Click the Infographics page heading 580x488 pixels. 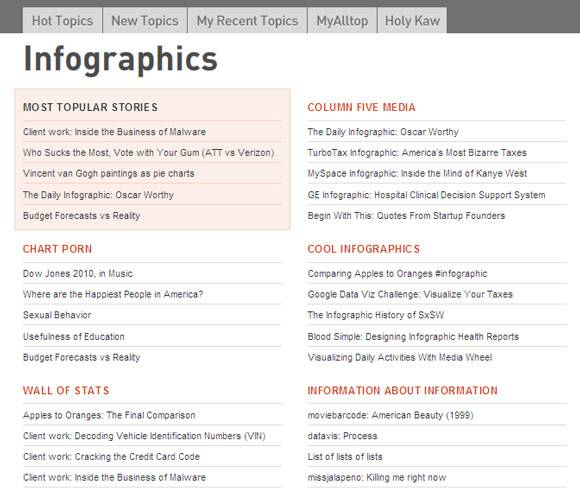pyautogui.click(x=121, y=59)
